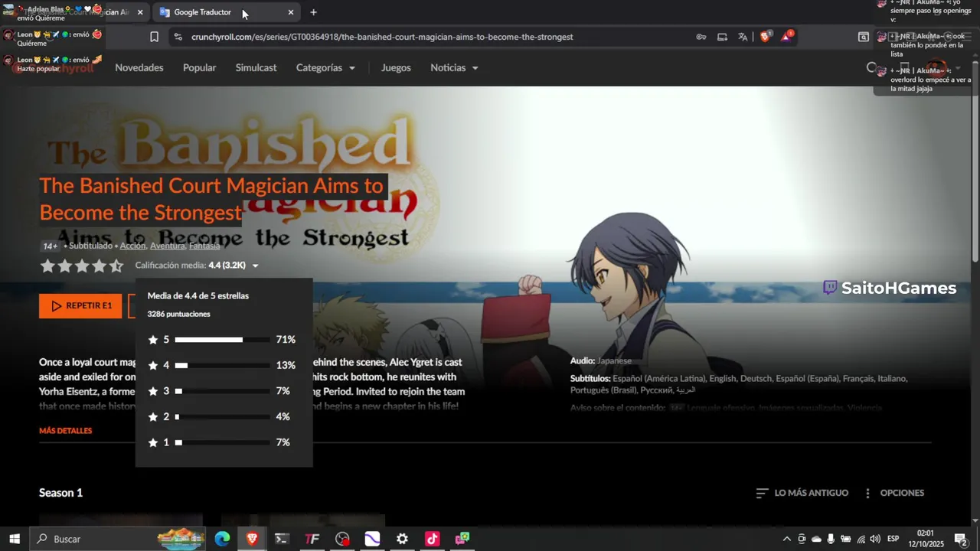Screen dimensions: 980x551
Task: Show hidden system tray icons
Action: click(786, 539)
